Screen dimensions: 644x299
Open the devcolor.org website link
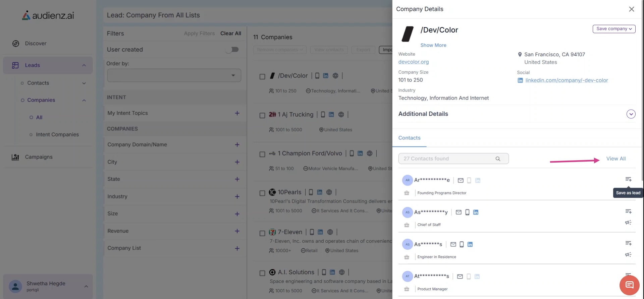[413, 62]
